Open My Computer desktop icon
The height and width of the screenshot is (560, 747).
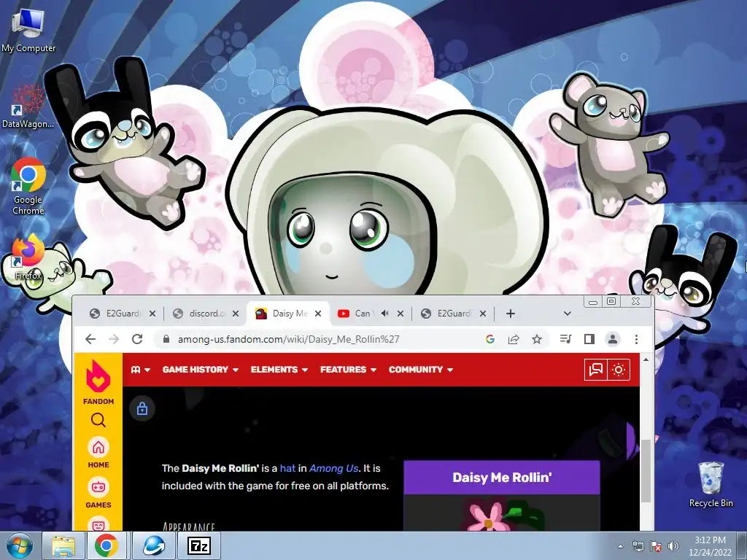tap(28, 30)
